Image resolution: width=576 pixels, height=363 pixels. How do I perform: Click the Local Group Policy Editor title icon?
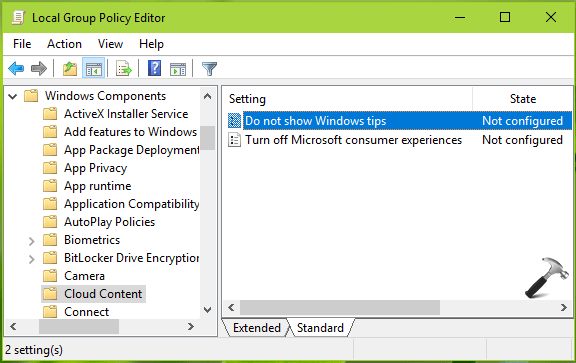18,18
